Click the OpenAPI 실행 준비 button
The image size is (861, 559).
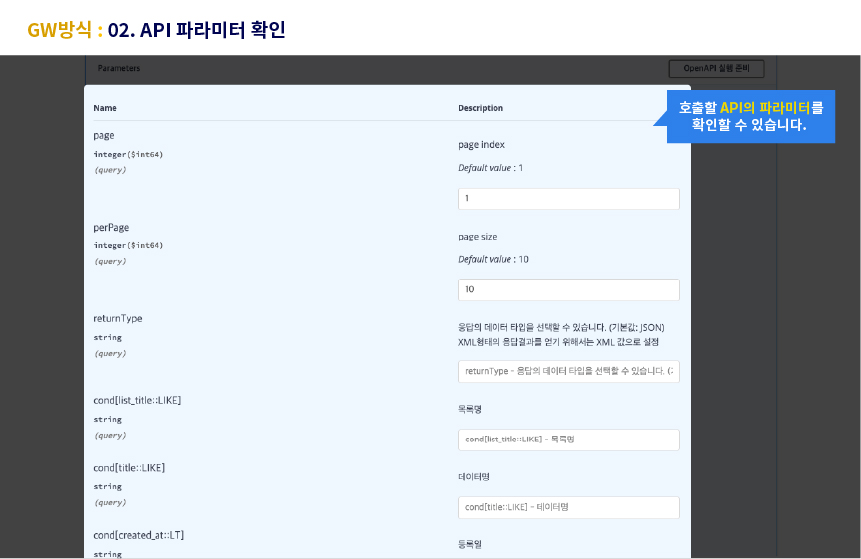716,69
